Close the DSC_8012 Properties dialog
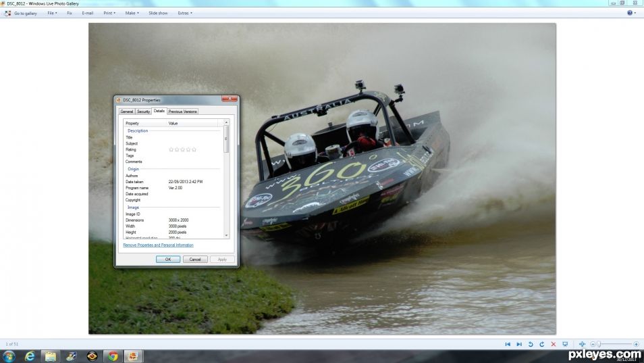The width and height of the screenshot is (644, 363). click(229, 99)
